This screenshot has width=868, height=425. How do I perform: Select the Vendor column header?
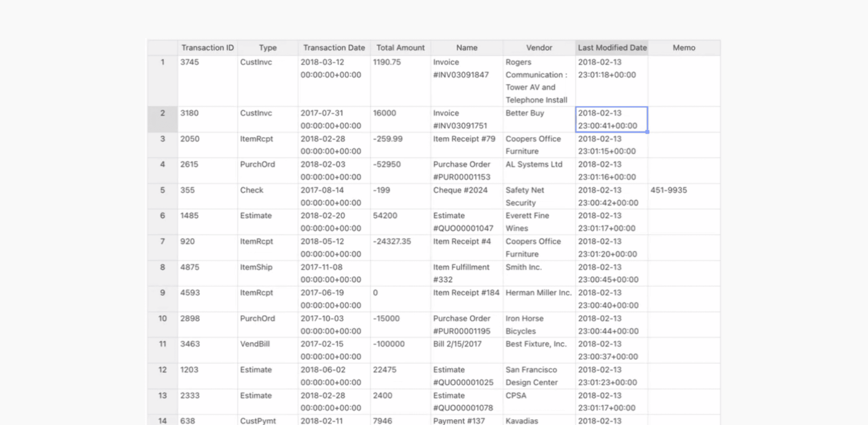click(539, 48)
